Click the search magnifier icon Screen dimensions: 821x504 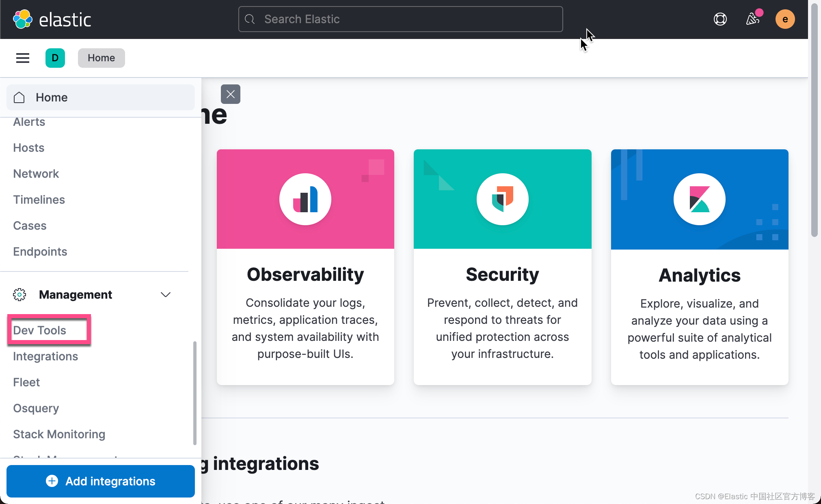(250, 19)
